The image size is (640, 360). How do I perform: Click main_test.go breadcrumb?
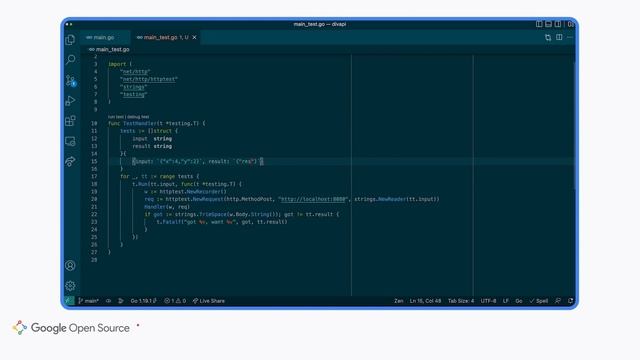[109, 49]
